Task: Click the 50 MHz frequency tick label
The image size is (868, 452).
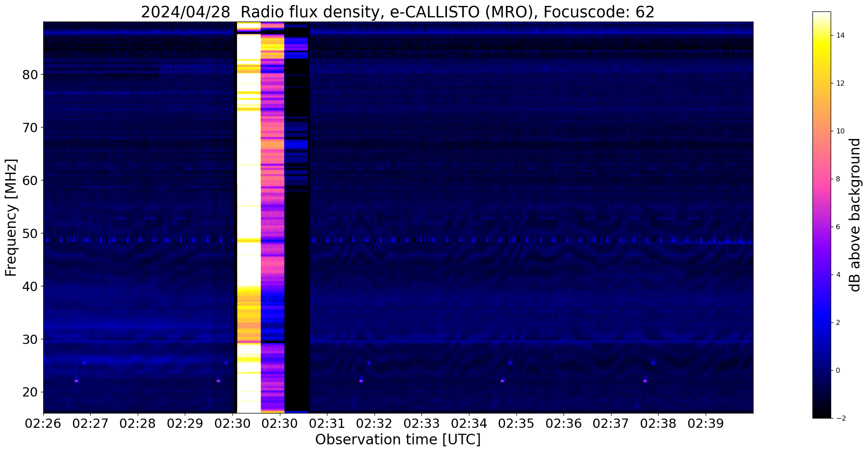Action: click(x=30, y=233)
